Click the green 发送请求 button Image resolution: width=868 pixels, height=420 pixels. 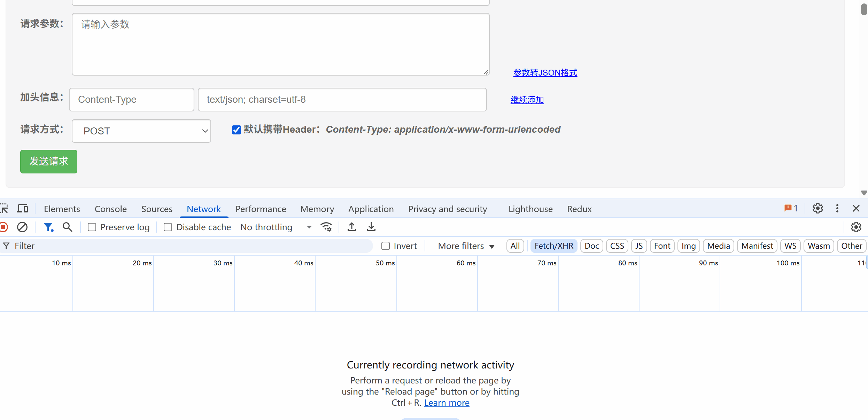[49, 161]
